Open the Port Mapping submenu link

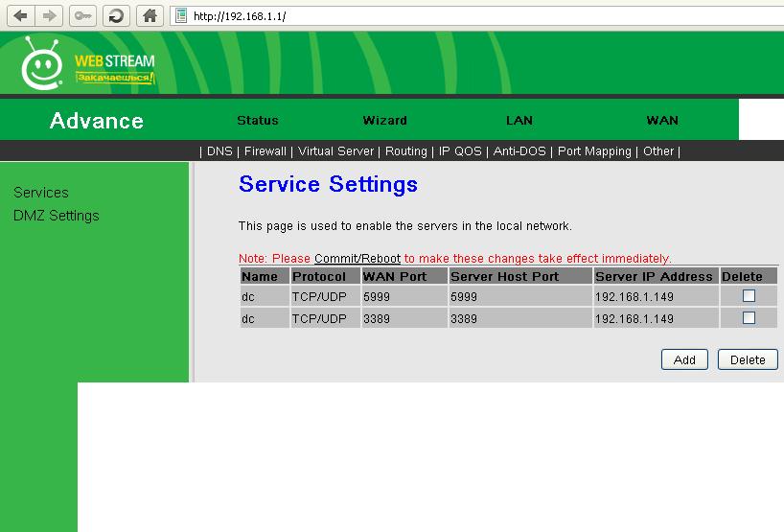point(594,151)
